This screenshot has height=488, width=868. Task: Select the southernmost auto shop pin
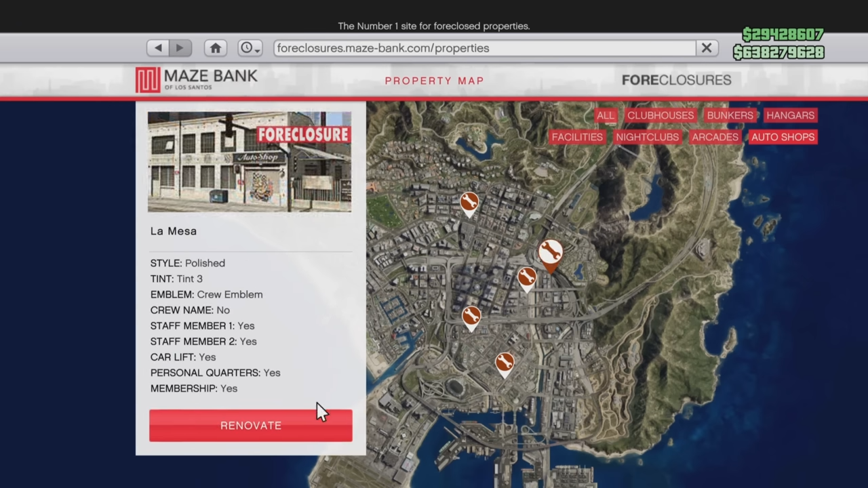pos(505,364)
